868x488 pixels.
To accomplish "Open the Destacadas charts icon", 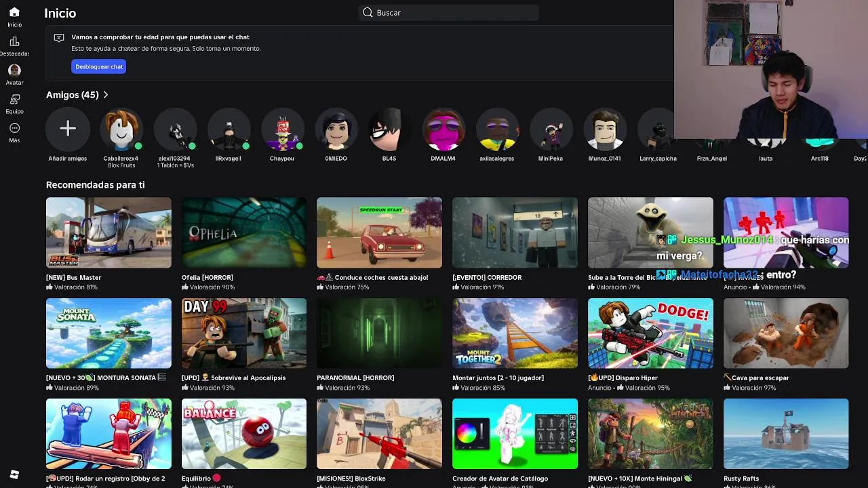I will [14, 41].
